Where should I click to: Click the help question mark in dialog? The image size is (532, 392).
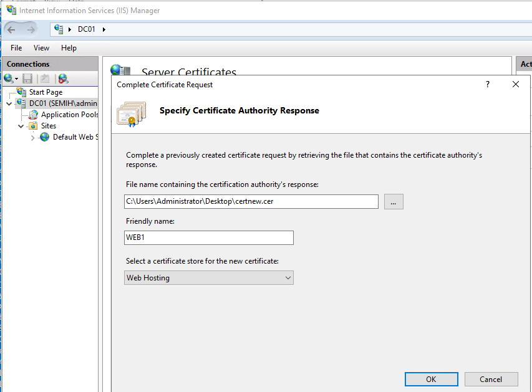click(488, 85)
